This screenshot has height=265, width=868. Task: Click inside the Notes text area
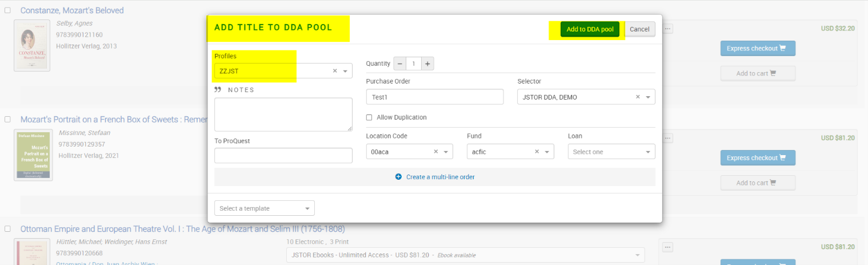click(x=283, y=114)
